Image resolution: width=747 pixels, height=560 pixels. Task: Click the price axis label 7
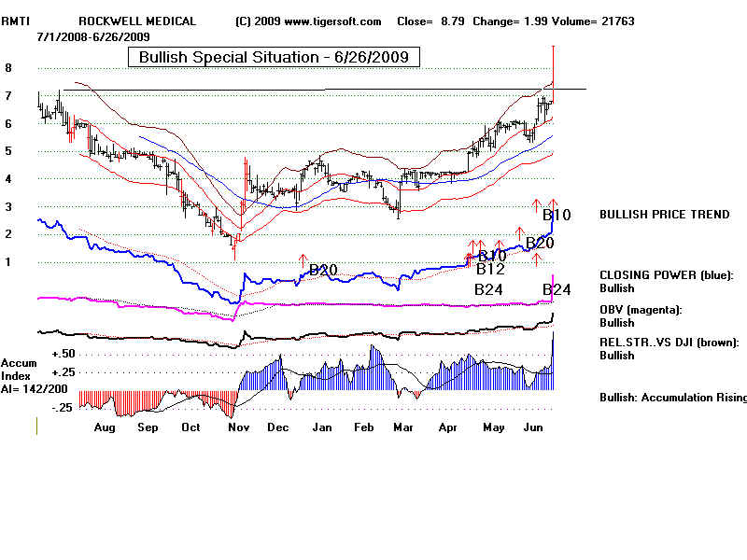click(8, 96)
